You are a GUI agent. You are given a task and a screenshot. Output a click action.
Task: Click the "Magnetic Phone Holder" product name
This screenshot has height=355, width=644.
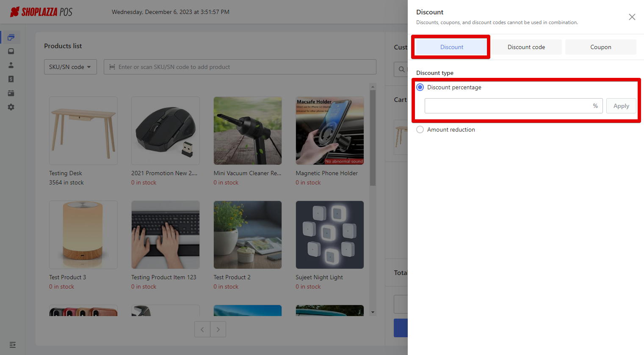click(x=327, y=173)
